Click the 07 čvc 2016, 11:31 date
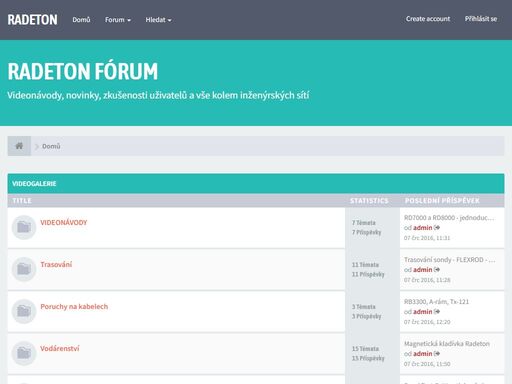 pyautogui.click(x=427, y=238)
